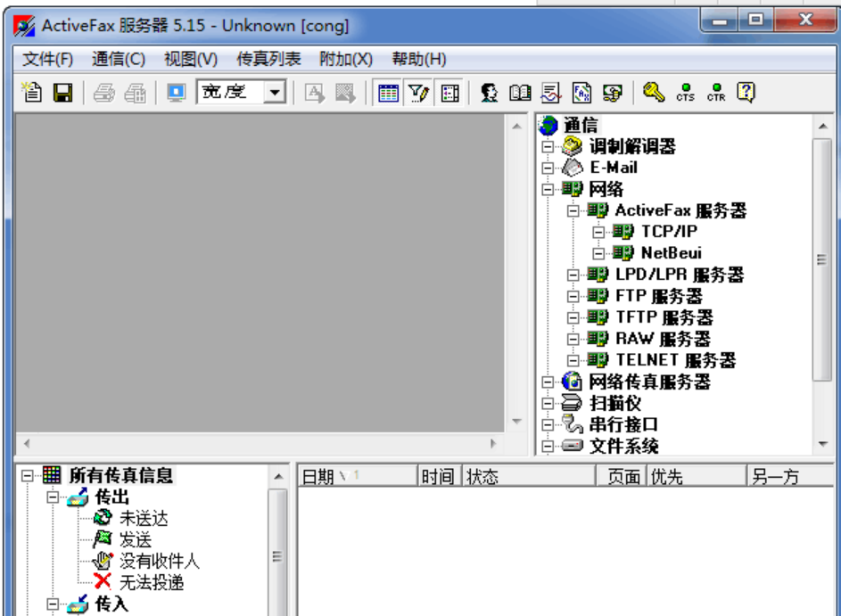Toggle the filter funnel toolbar icon
The image size is (841, 616).
coord(418,93)
